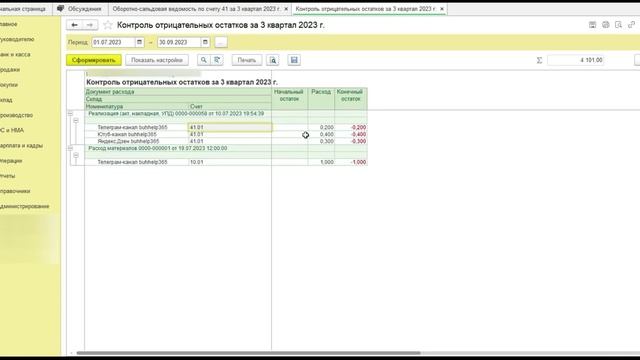Select the Яндекс.Дзен buhhelp365 row

pos(128,141)
